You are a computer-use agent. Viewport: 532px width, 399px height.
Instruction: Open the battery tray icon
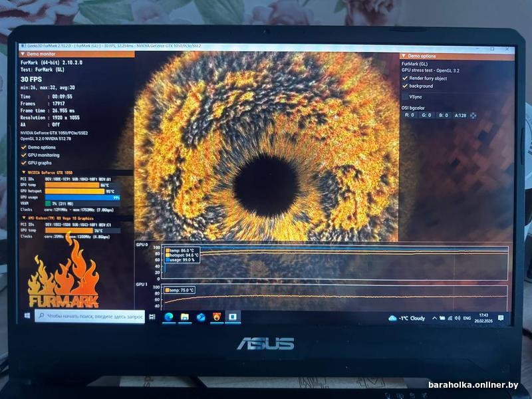[442, 319]
